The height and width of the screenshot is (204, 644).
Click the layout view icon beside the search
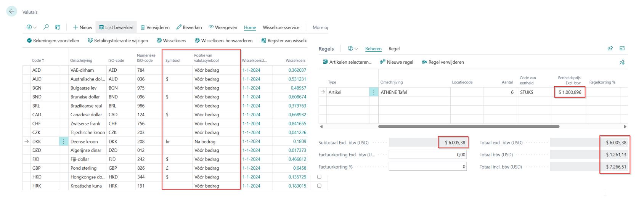[x=58, y=27]
